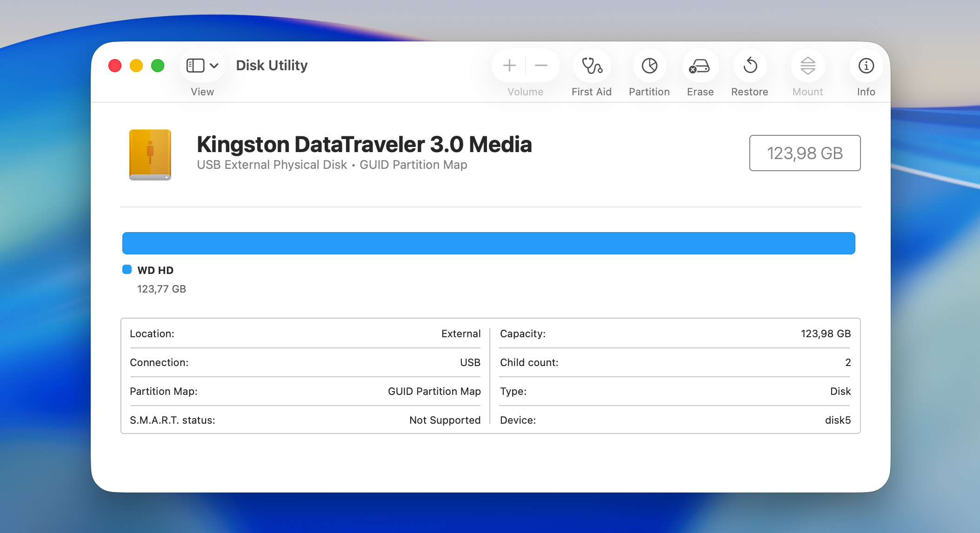Image resolution: width=980 pixels, height=533 pixels.
Task: Close the Disk Utility window
Action: (115, 66)
